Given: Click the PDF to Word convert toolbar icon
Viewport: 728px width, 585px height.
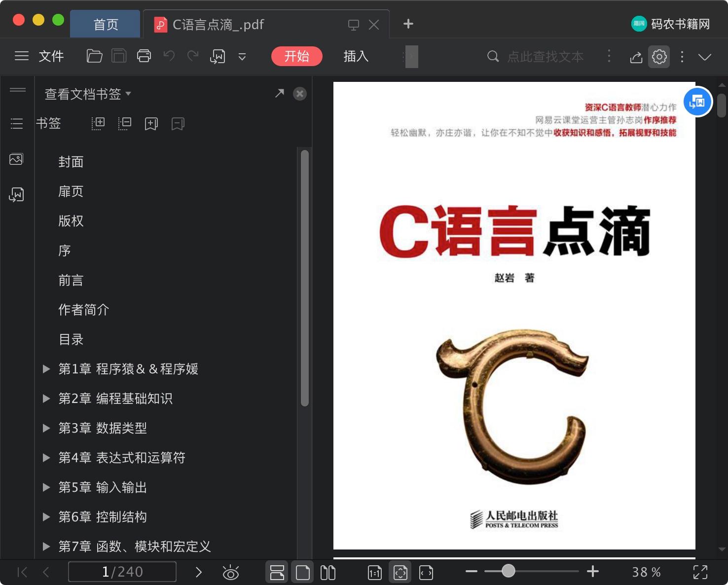Looking at the screenshot, I should [x=218, y=56].
